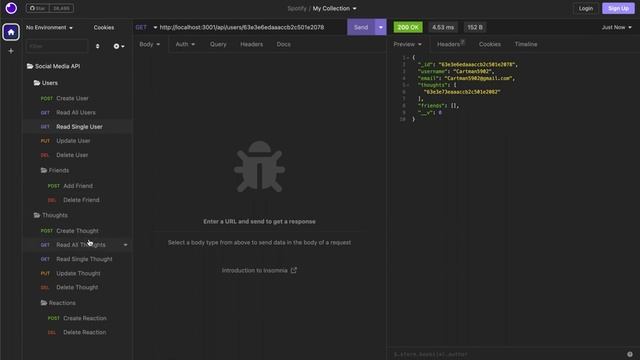Open the GET method dropdown
640x360 pixels.
click(x=146, y=27)
